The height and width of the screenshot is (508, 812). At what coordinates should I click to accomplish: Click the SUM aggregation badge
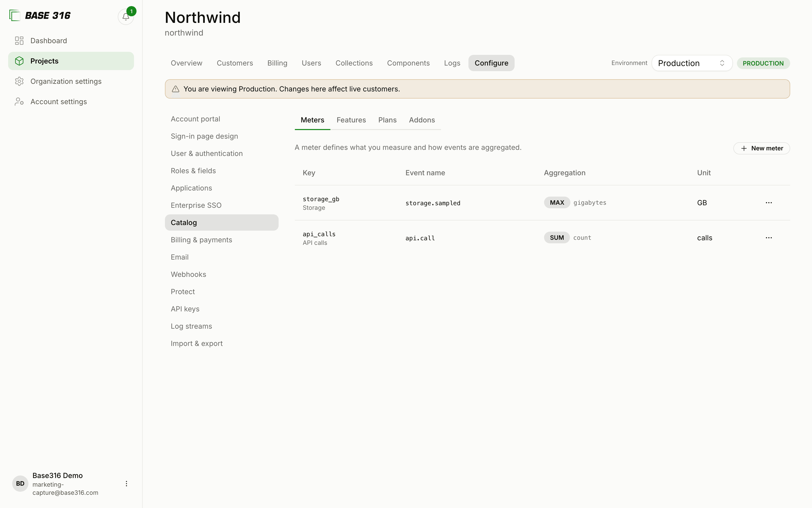(x=557, y=237)
